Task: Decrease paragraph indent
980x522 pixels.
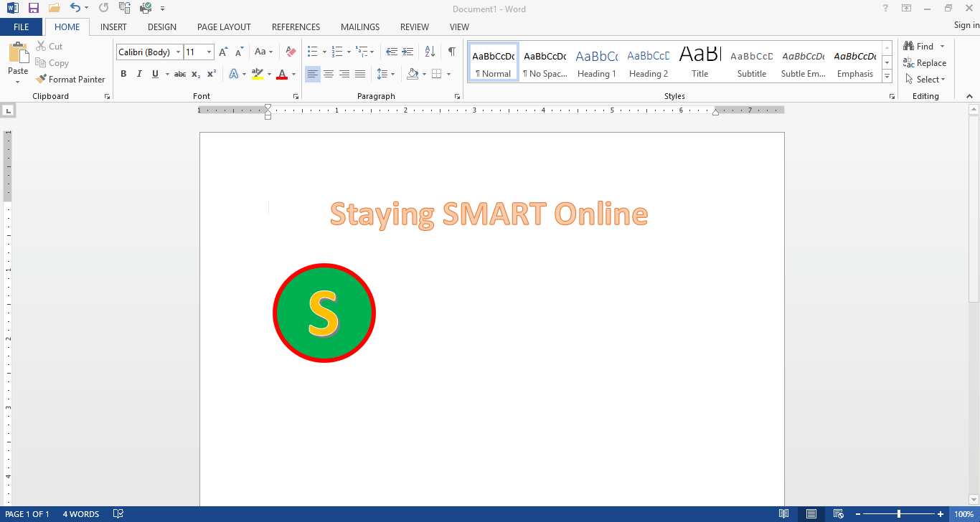Action: [392, 52]
